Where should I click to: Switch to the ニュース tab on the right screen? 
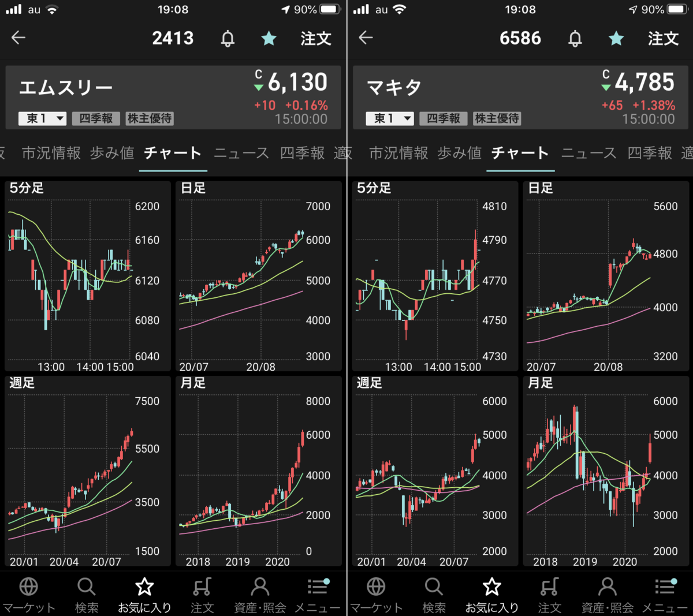[x=588, y=153]
